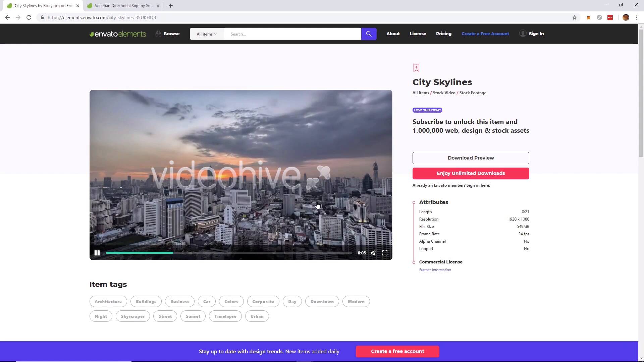Select the Sunset tag
The width and height of the screenshot is (644, 362).
[193, 316]
